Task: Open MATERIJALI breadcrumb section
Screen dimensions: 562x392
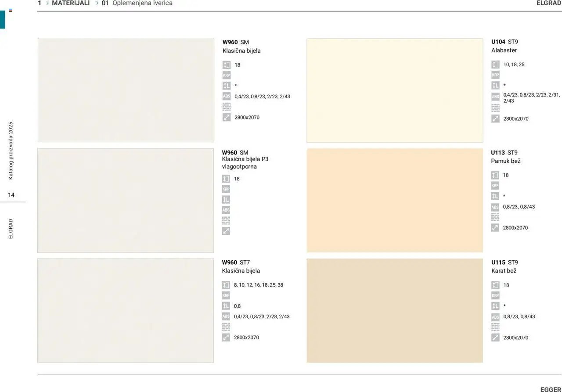Action: pos(71,3)
